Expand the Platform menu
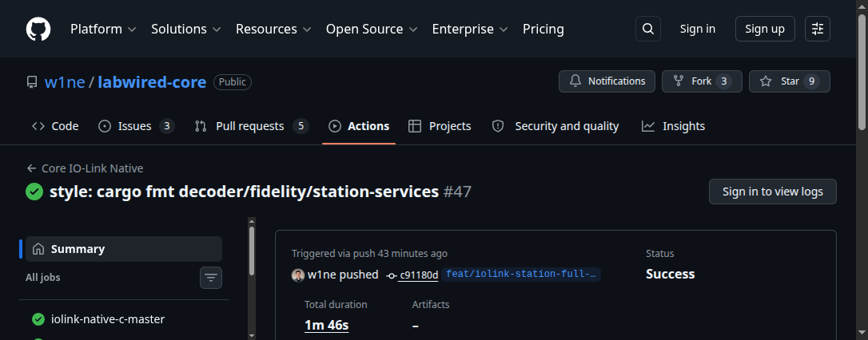This screenshot has width=868, height=340. (103, 29)
